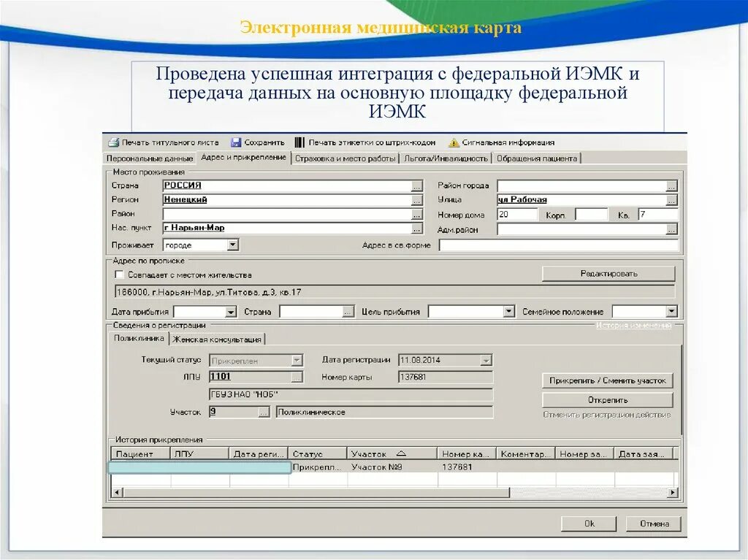748x560 pixels.
Task: Click the Открепить button
Action: (x=607, y=400)
